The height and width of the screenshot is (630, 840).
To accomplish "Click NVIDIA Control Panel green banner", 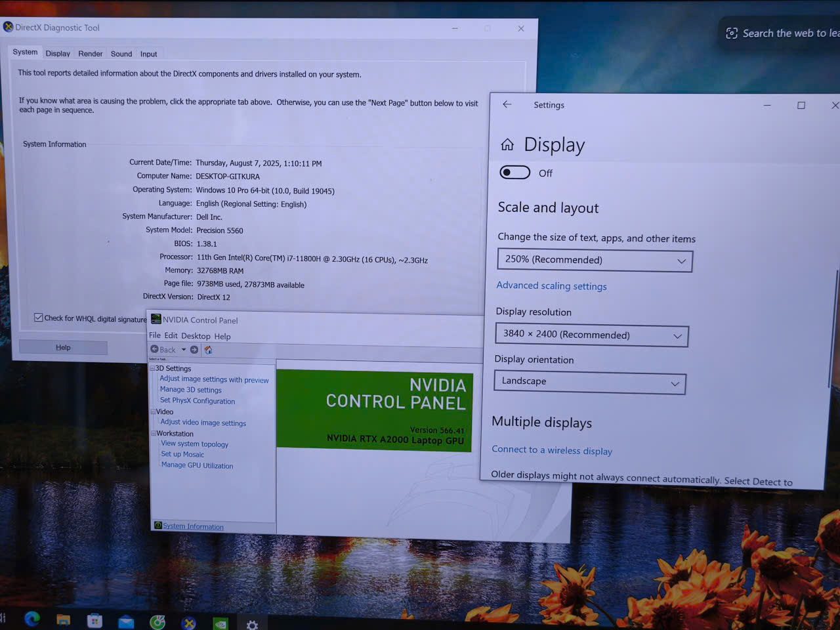I will (x=375, y=411).
